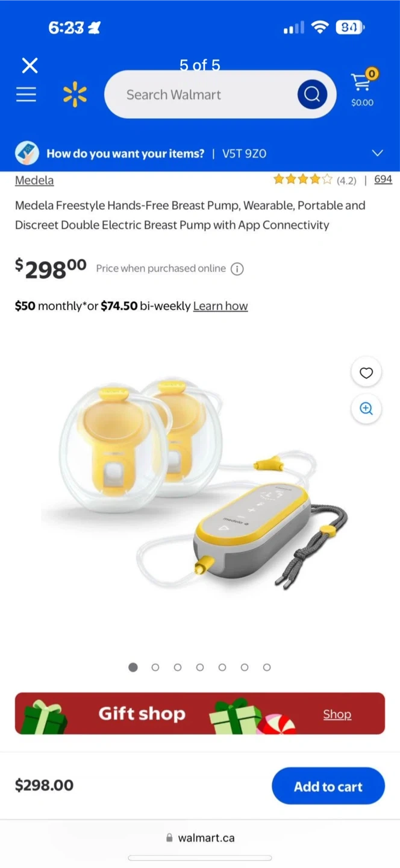Tap the Walmart spark logo
Screen dimensions: 400x868
[x=75, y=95]
